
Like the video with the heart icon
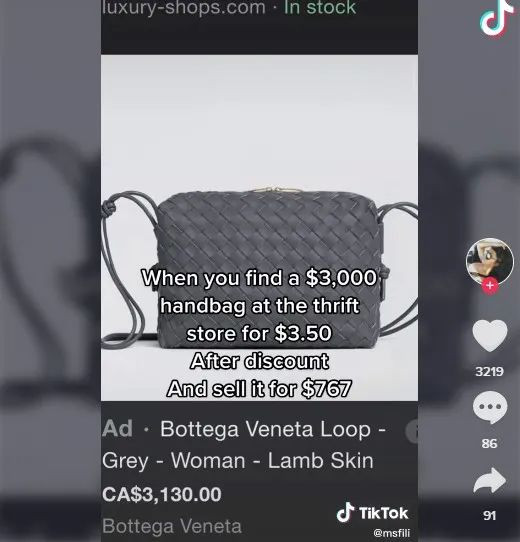pos(490,336)
